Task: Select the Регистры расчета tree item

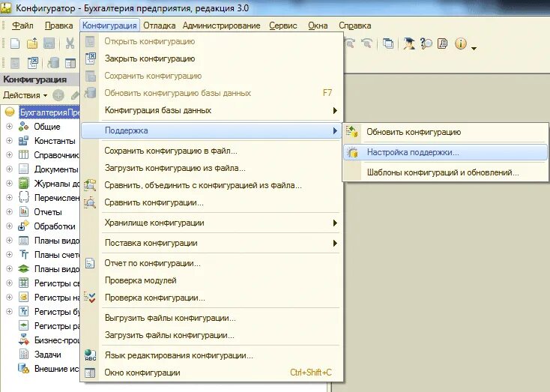Action: pyautogui.click(x=57, y=326)
